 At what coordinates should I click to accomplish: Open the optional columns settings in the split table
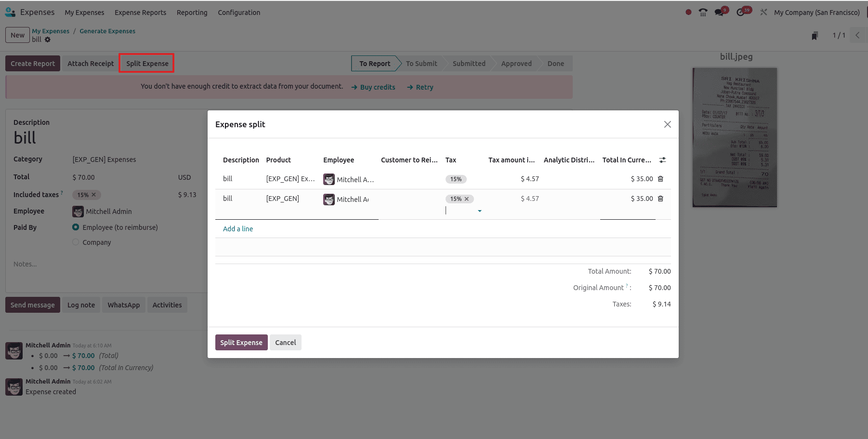coord(662,160)
